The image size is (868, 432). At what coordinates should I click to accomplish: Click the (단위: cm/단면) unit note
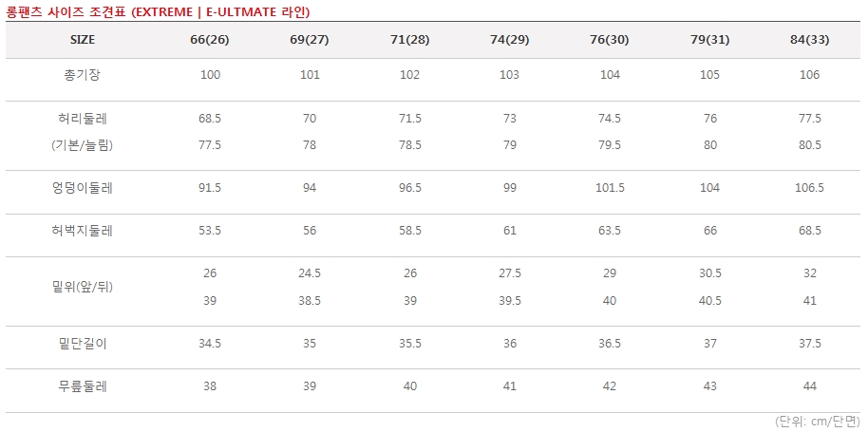[818, 421]
